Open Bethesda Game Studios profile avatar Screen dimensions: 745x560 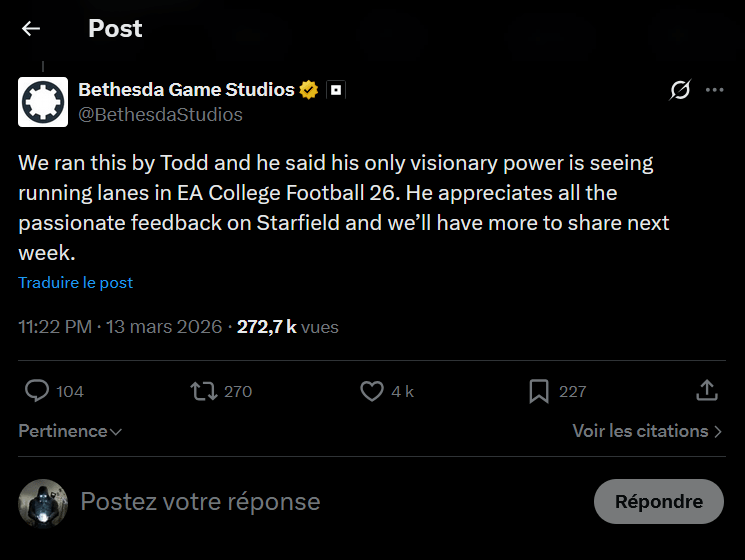(43, 102)
